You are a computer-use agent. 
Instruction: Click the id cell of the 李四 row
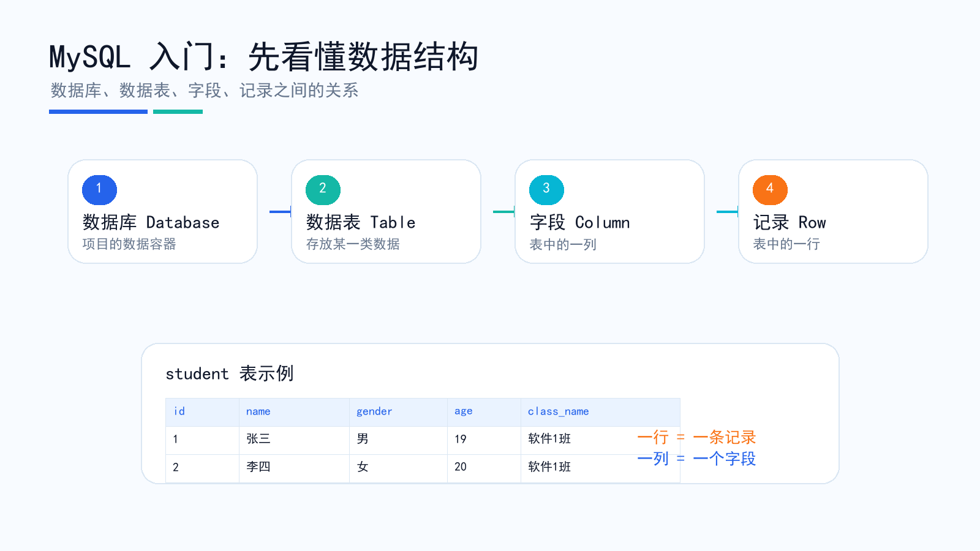(x=202, y=468)
